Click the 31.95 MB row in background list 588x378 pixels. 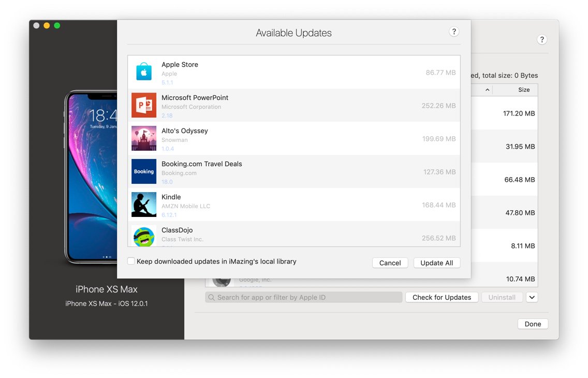[x=504, y=147]
